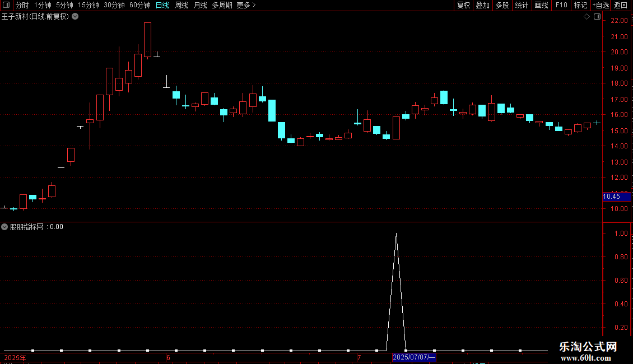Click the month 7 label on time axis

(x=359, y=358)
